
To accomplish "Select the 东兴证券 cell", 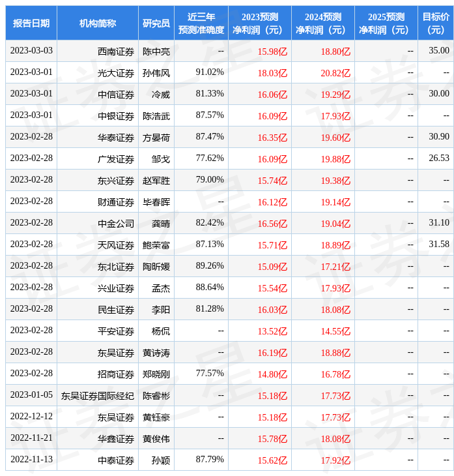I will (x=115, y=181).
